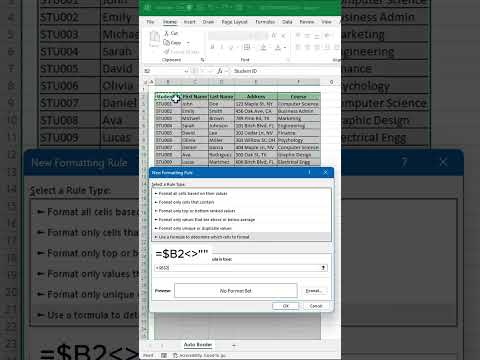
Task: Select the Last Name header cell
Action: point(221,97)
